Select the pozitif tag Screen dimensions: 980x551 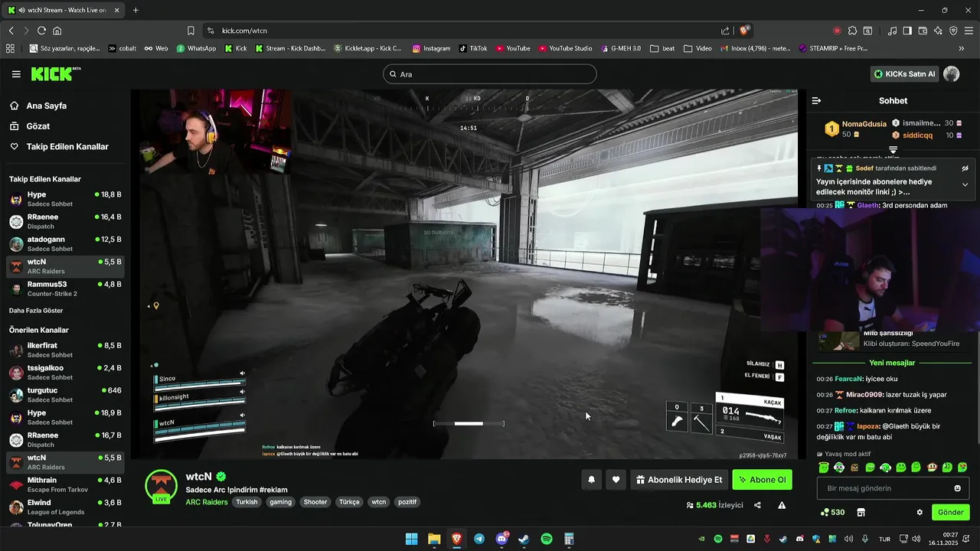coord(407,502)
